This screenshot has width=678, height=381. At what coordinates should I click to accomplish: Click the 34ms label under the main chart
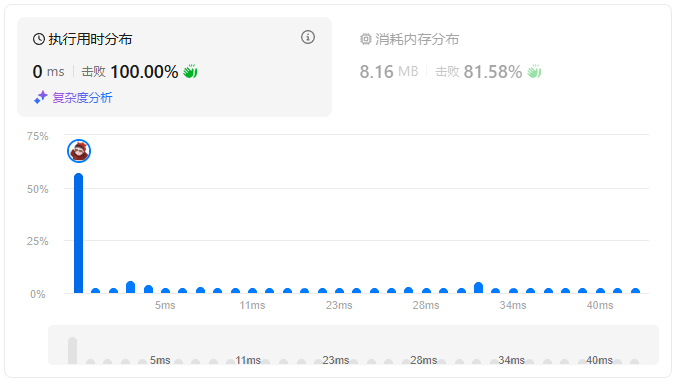pyautogui.click(x=513, y=305)
